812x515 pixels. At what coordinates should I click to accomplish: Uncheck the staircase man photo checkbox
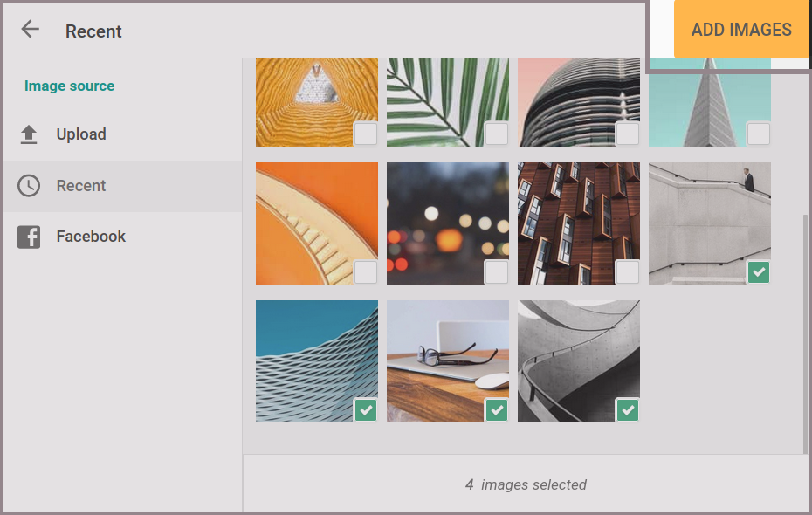758,272
